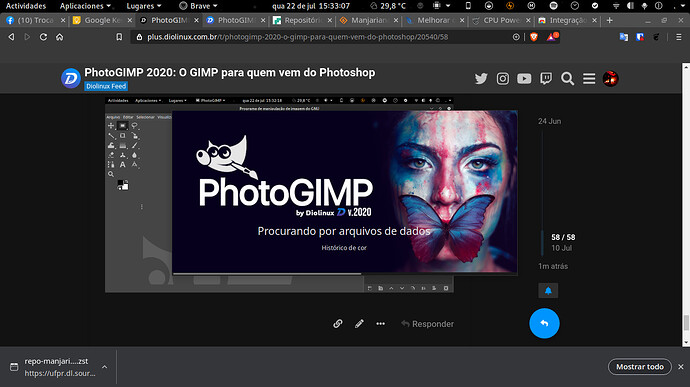Screen dimensions: 690x387
Task: Open the browser home page
Action: pos(59,37)
